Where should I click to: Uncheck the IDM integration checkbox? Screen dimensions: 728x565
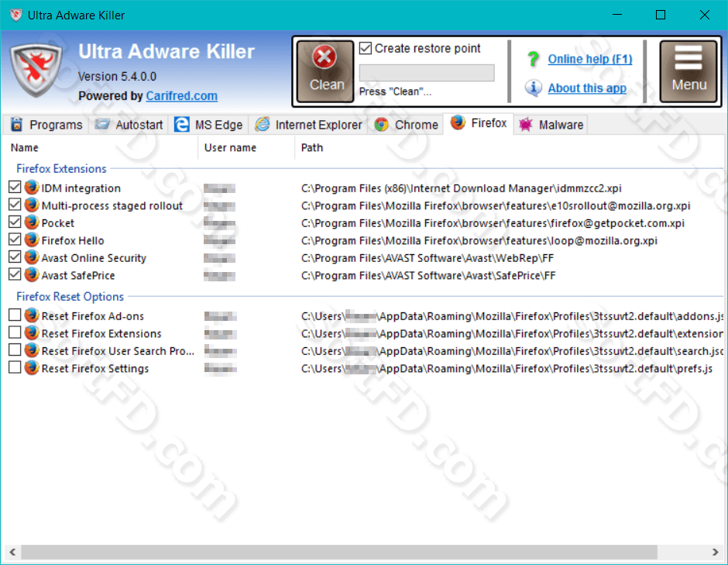coord(15,188)
